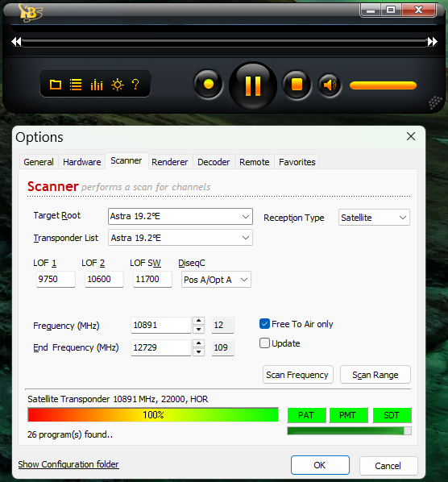Switch to the General tab
Screen dimensions: 448x482
(x=39, y=162)
